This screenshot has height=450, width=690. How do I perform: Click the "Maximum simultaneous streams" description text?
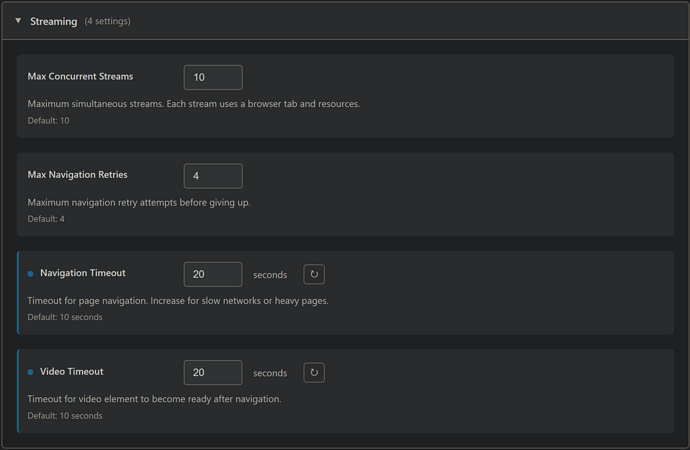pyautogui.click(x=193, y=104)
